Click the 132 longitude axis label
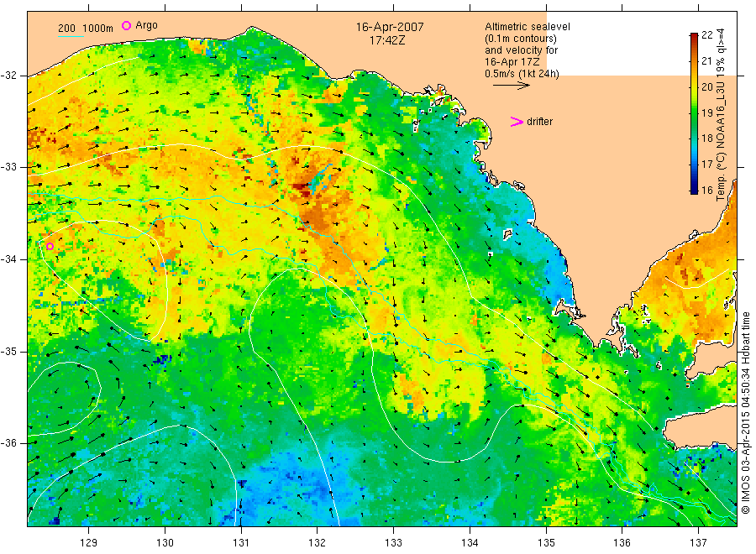 (318, 543)
